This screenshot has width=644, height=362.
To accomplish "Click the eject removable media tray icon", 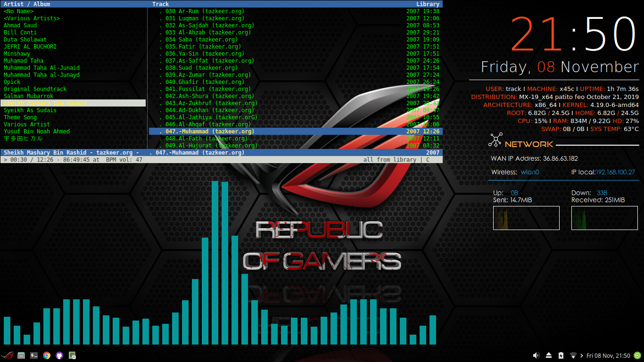I will coord(549,355).
